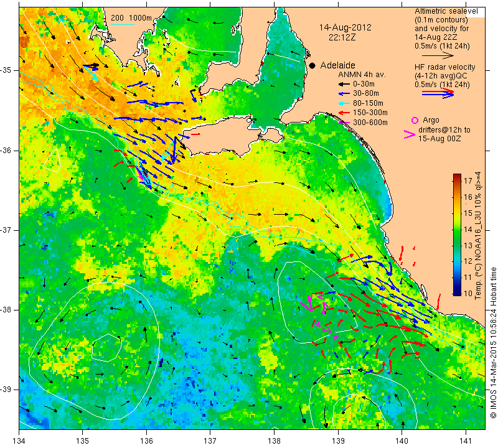
Task: Click the 'drifters@12h to' legend text
Action: pyautogui.click(x=444, y=130)
